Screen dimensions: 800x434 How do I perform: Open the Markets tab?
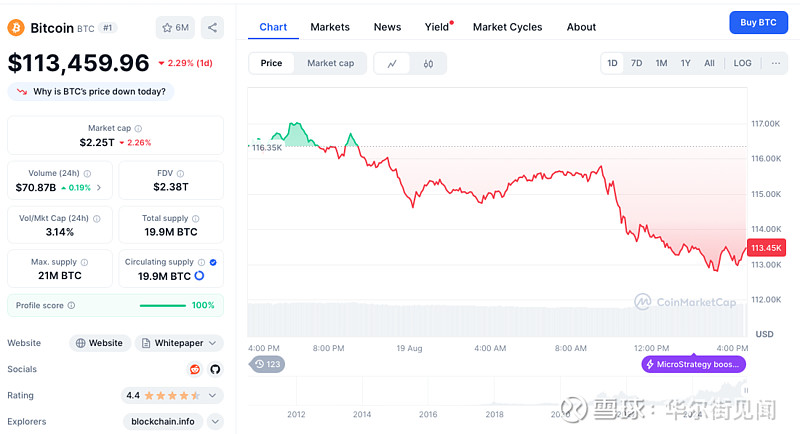pos(330,27)
